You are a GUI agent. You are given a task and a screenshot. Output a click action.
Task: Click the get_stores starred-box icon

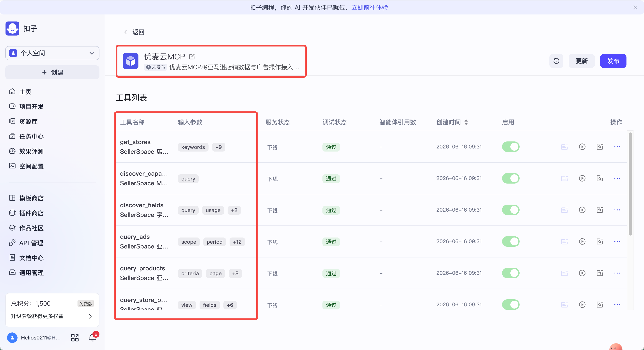click(x=600, y=147)
